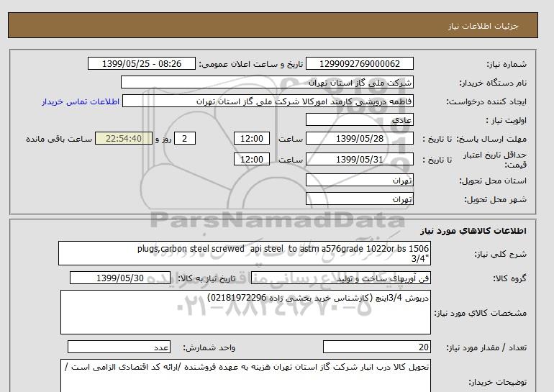
Task: Click the label نام دستگاه خریدار
Action: 493,83
